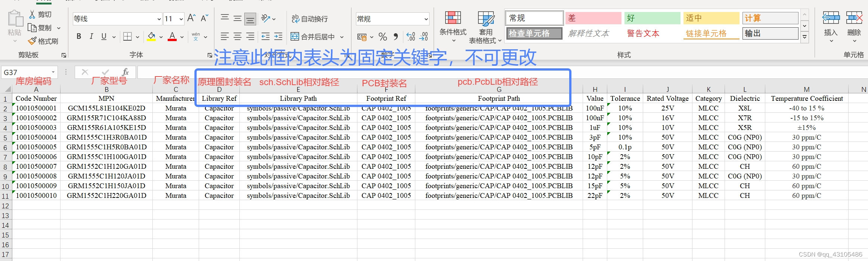Image resolution: width=868 pixels, height=261 pixels.
Task: Open the number format box 常规
Action: pos(393,19)
